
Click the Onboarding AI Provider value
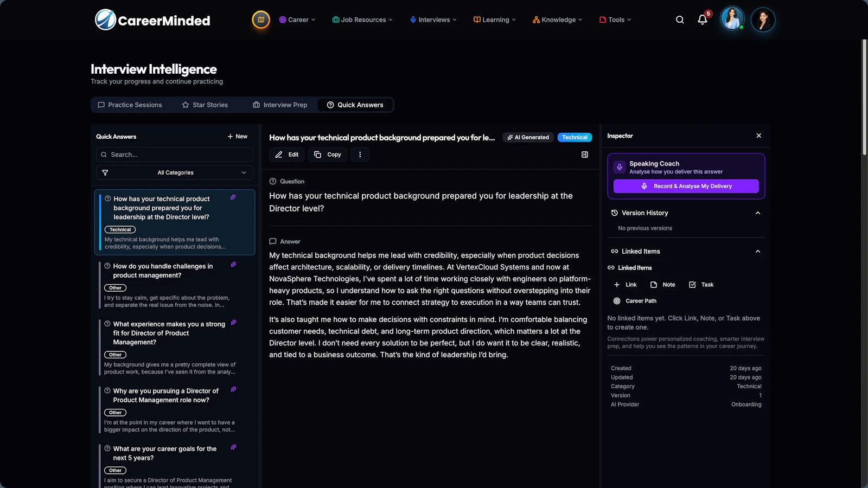click(746, 404)
